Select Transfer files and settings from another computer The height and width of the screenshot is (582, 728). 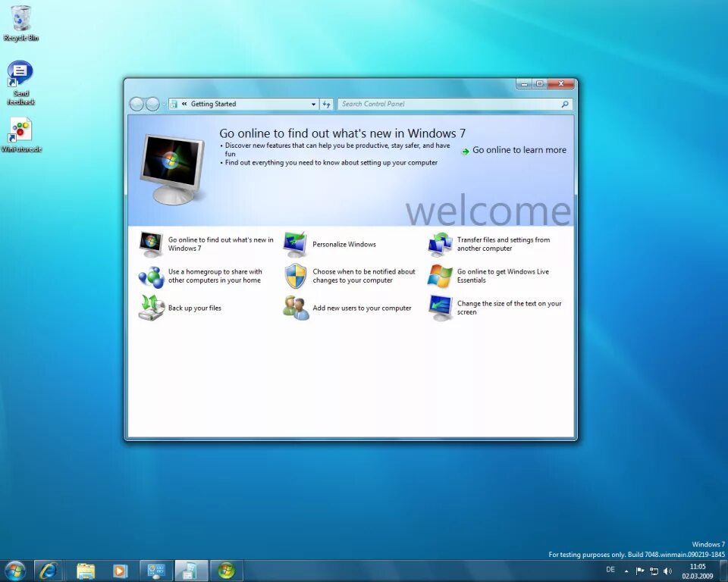click(x=504, y=244)
